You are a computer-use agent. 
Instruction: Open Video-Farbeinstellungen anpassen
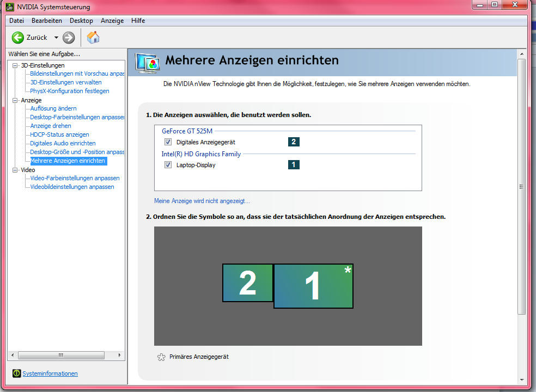[x=75, y=178]
